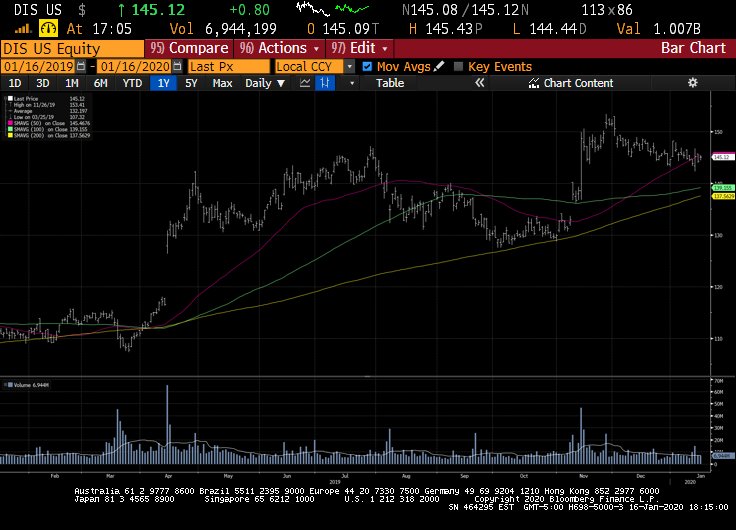Click the DIS US ticker in header
The height and width of the screenshot is (530, 736).
(38, 10)
